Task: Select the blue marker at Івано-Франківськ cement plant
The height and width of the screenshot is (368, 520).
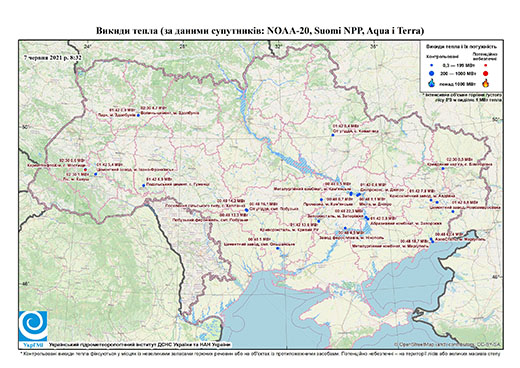Action: [x=95, y=174]
